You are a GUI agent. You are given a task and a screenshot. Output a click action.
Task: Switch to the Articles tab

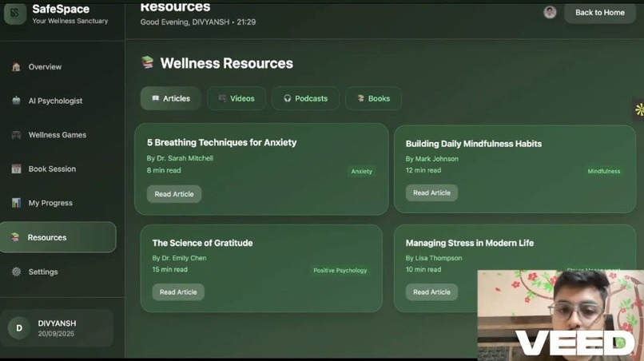[x=171, y=98]
